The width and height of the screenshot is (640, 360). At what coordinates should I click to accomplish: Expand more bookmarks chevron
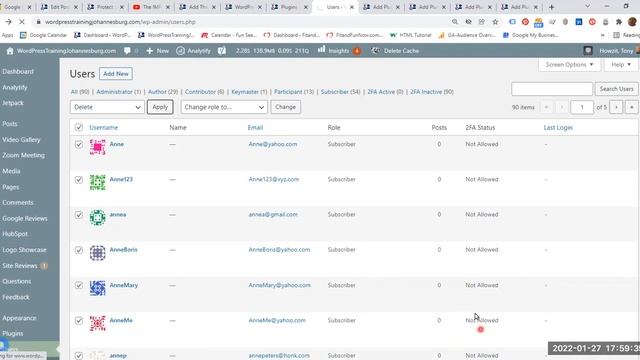[602, 35]
